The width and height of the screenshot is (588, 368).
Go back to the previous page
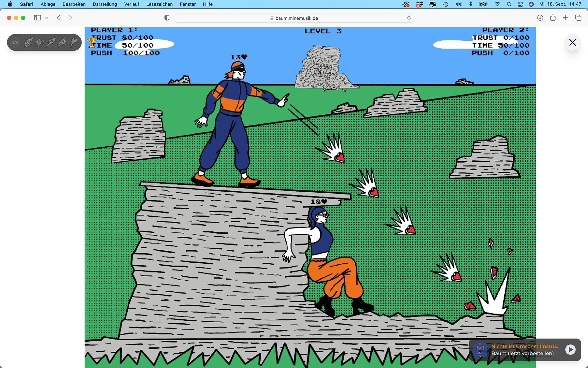click(x=58, y=18)
